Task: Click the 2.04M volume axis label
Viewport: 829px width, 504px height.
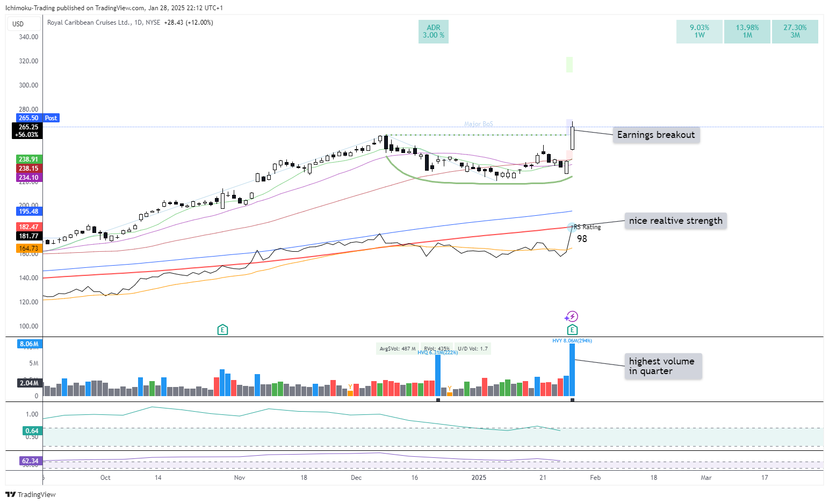Action: 29,383
